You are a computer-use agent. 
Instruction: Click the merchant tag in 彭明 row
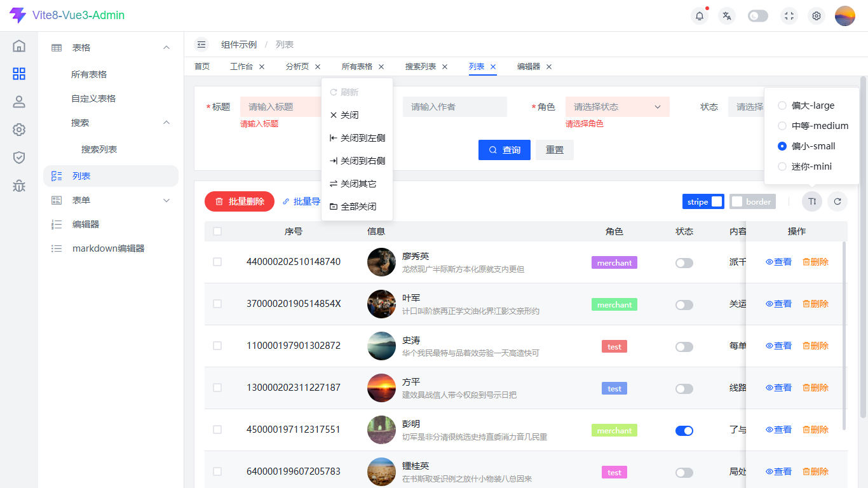(x=614, y=431)
